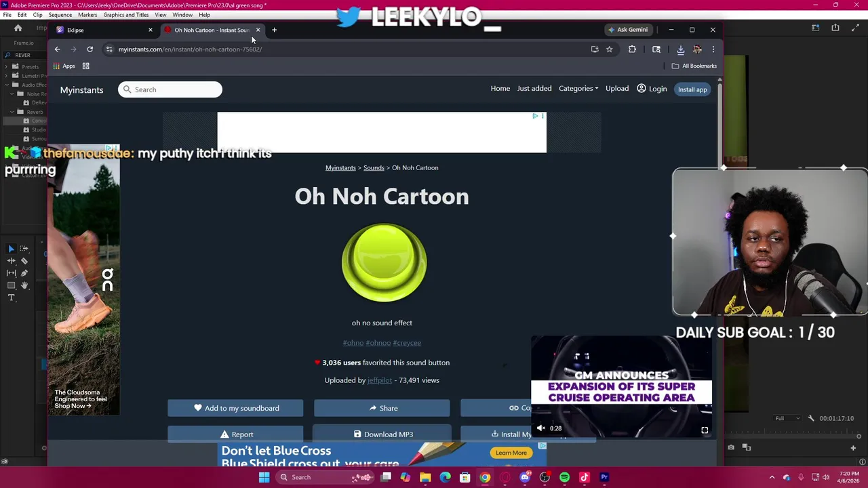
Task: Click the Windows Start button
Action: click(x=264, y=477)
